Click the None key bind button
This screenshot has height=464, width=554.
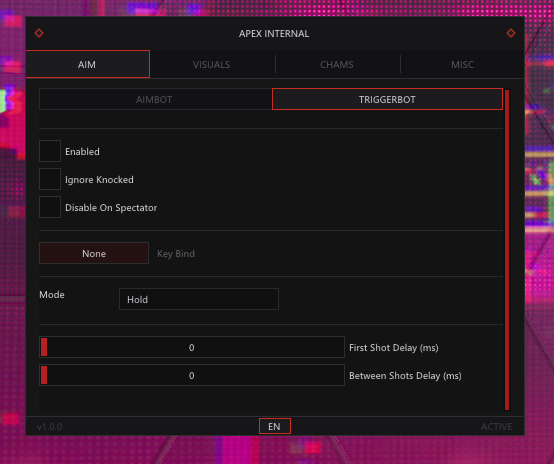click(94, 253)
